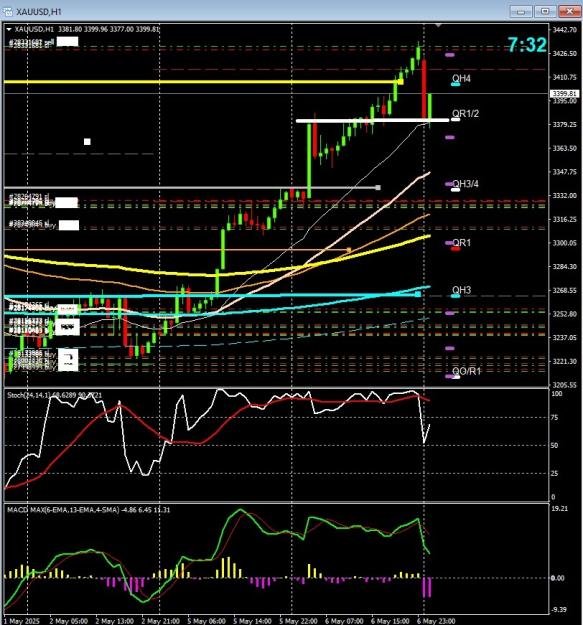Image resolution: width=583 pixels, height=625 pixels.
Task: Click the red QR1 level marker
Action: [455, 249]
